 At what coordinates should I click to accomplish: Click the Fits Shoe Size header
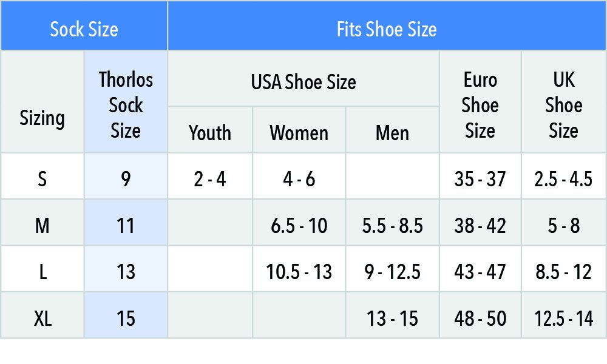point(387,25)
